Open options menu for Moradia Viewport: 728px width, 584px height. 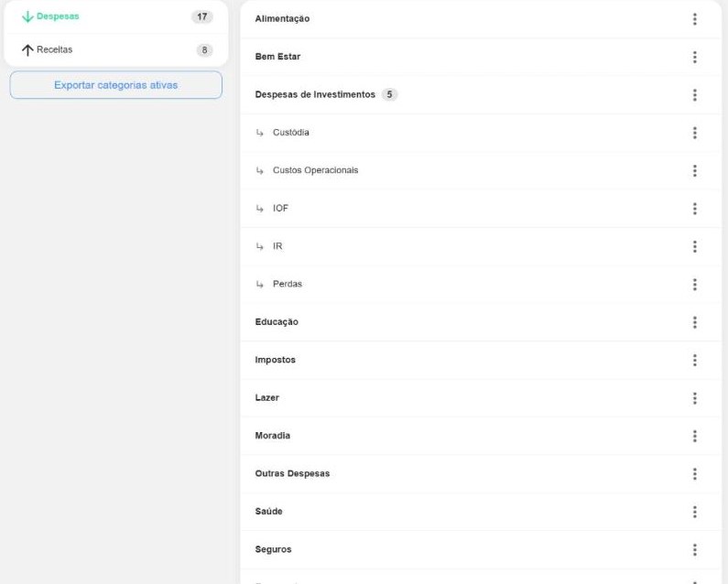coord(694,437)
